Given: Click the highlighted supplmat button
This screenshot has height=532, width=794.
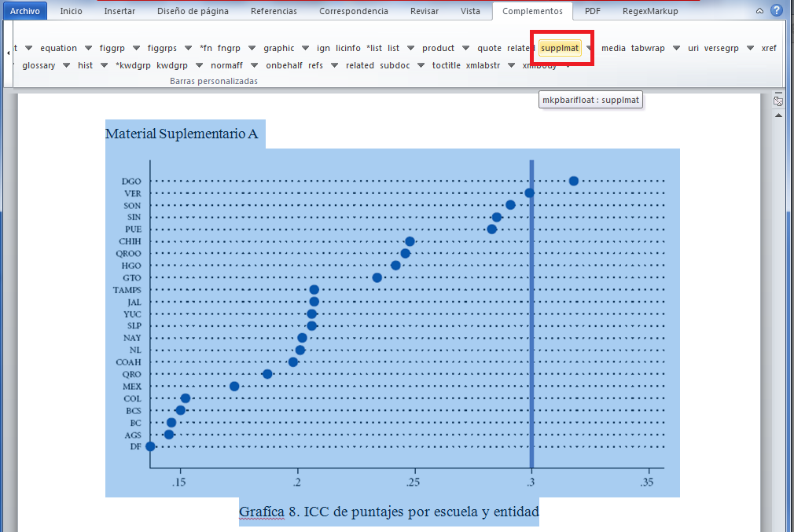Looking at the screenshot, I should pos(560,49).
